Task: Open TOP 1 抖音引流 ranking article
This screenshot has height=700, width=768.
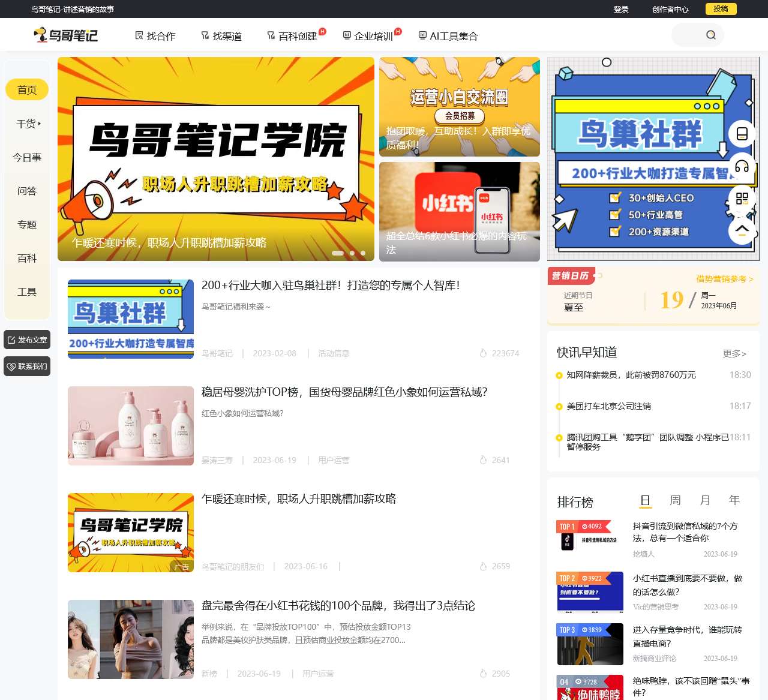Action: tap(685, 532)
